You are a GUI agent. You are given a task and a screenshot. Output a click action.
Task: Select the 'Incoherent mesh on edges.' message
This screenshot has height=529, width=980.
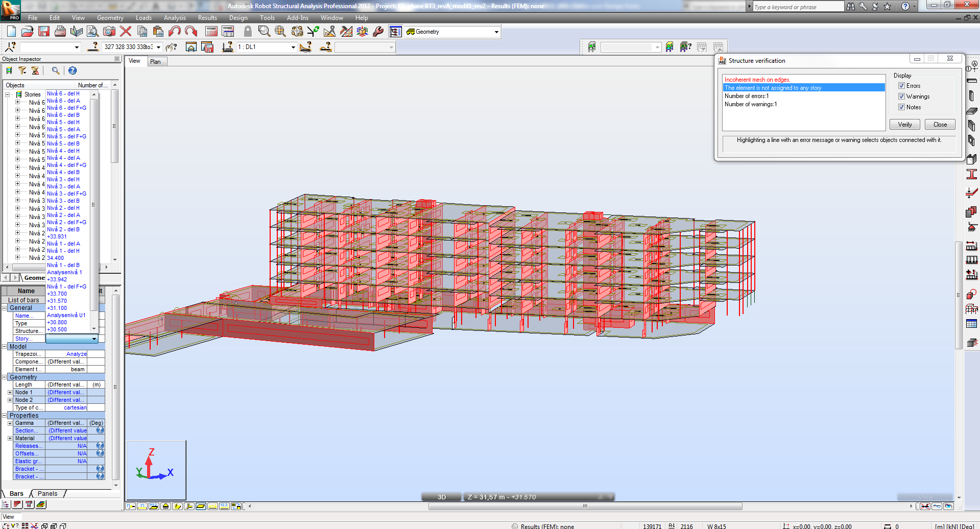[757, 80]
